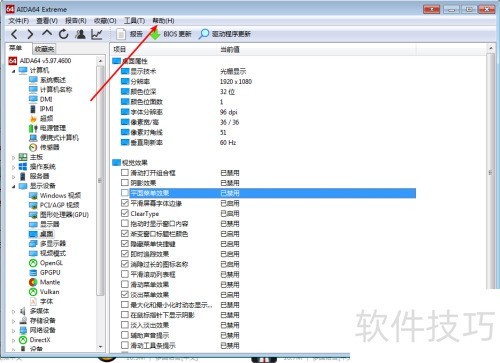Select the Mantle icon in tree
The image size is (500, 363).
(33, 282)
